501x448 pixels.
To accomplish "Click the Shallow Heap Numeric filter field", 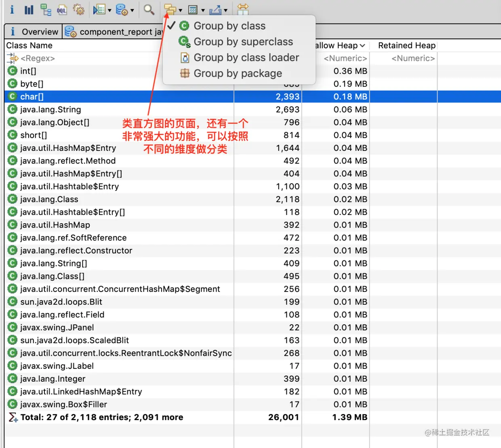I will pos(345,58).
